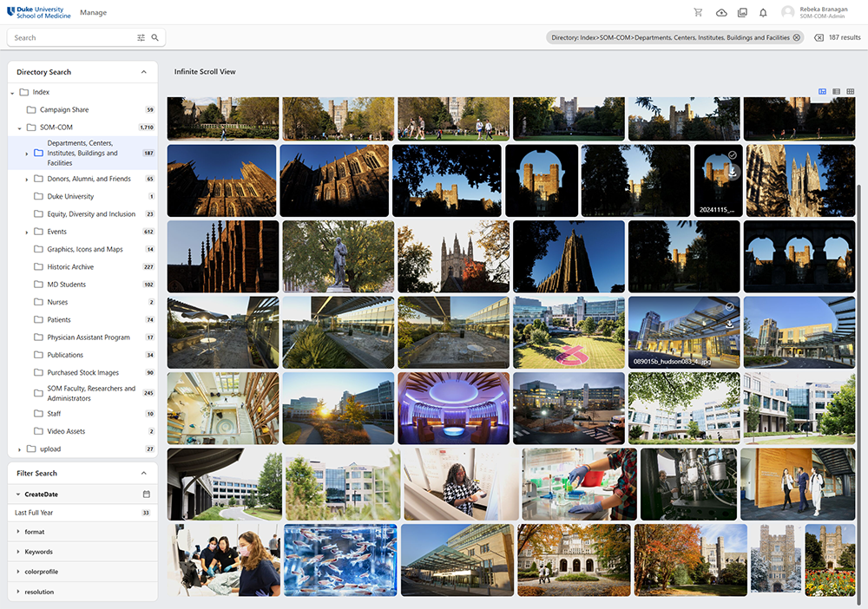Switch to list view layout
The image size is (868, 609).
point(836,92)
